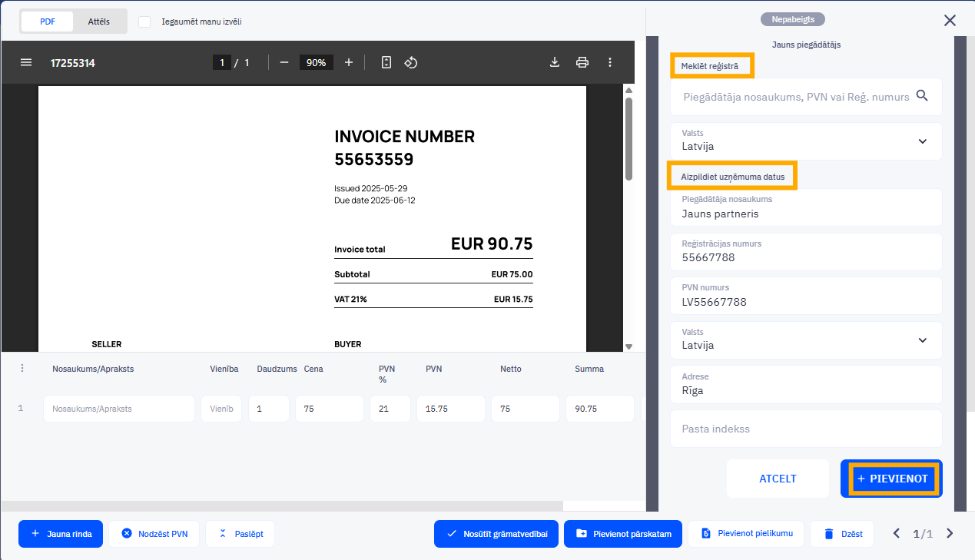Click the Piegādātāja nosaukums field
This screenshot has height=560, width=975.
pyautogui.click(x=806, y=207)
